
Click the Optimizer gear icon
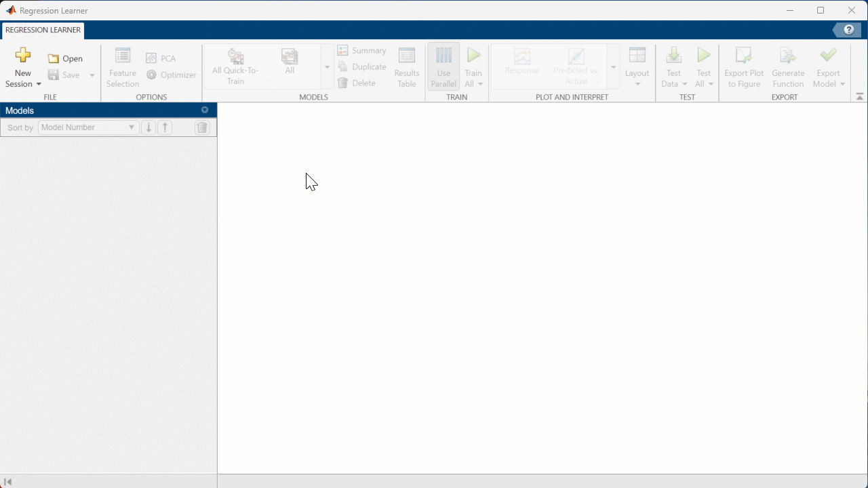pos(151,75)
